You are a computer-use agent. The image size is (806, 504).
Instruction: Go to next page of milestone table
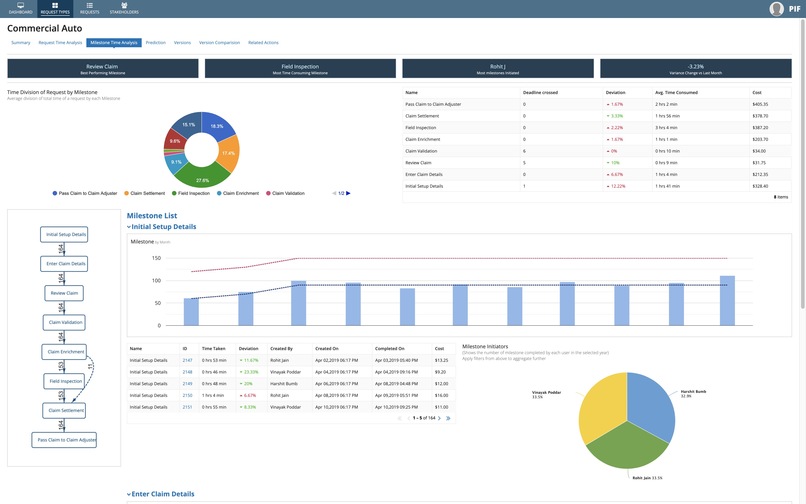(x=439, y=418)
